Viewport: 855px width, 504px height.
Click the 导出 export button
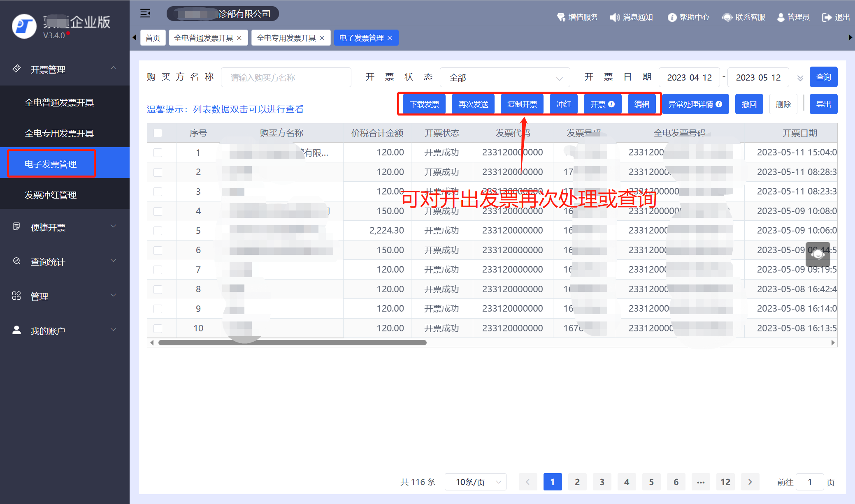[824, 104]
